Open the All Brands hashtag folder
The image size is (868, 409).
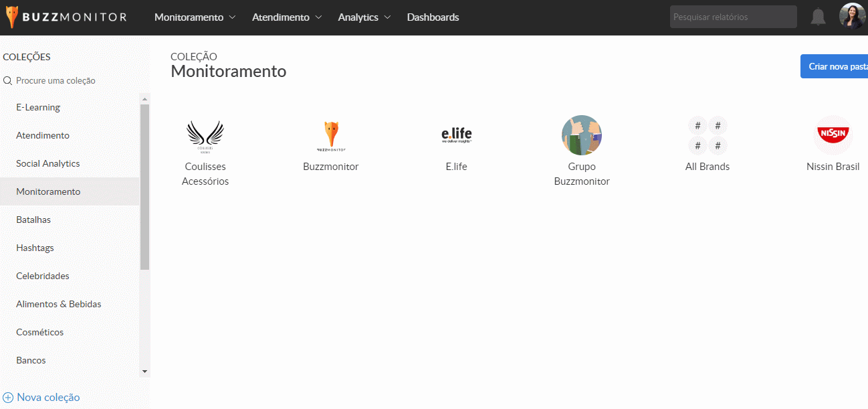[707, 136]
